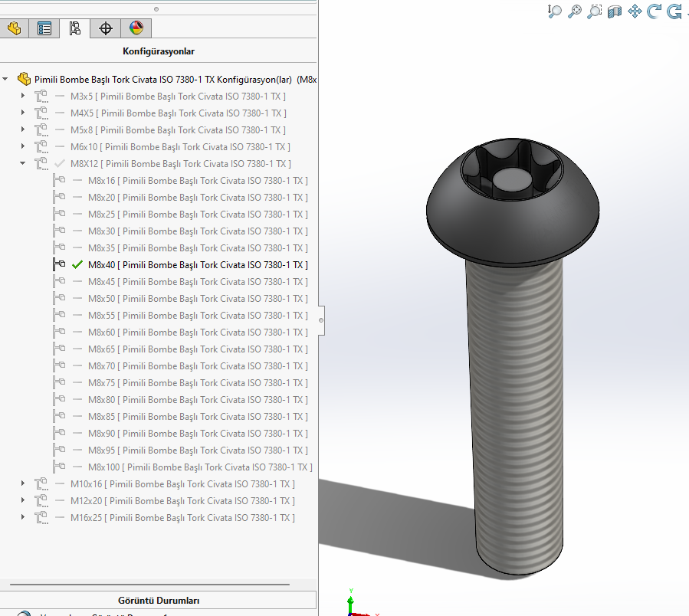
Task: Expand the M12x20 configuration node
Action: tap(23, 500)
